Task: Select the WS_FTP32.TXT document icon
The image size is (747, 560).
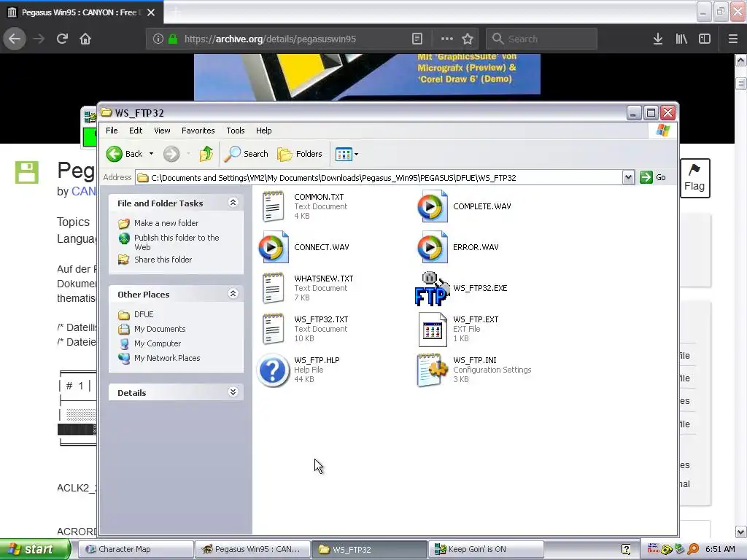Action: [273, 329]
